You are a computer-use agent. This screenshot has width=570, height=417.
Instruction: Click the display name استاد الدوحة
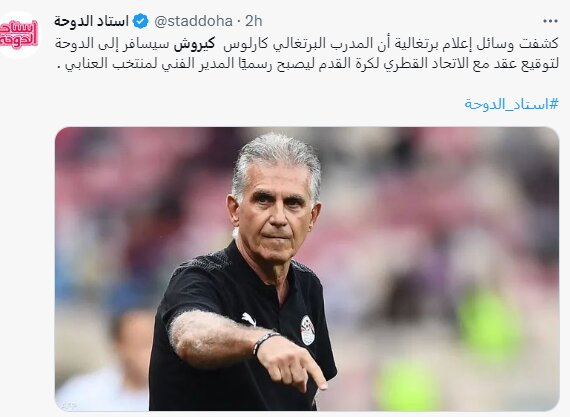click(91, 21)
